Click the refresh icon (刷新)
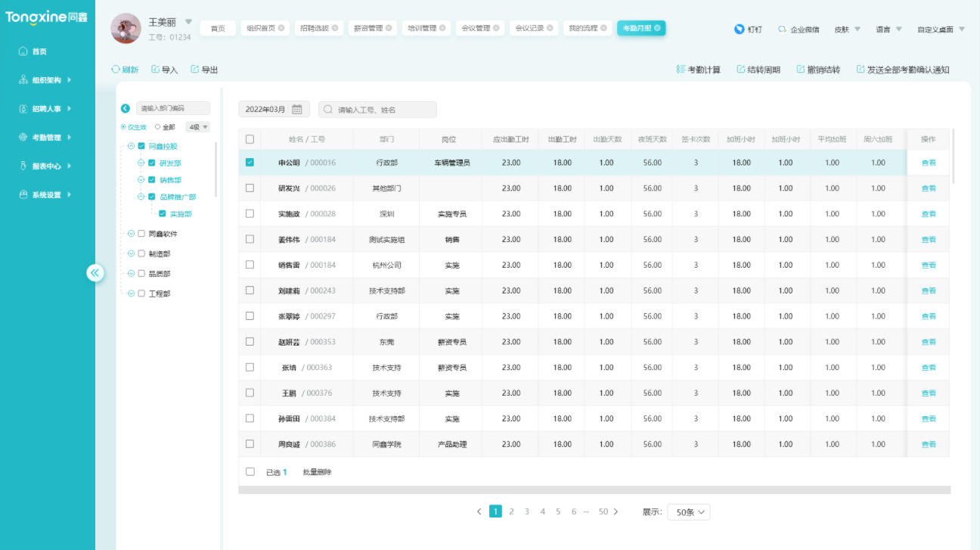 116,70
